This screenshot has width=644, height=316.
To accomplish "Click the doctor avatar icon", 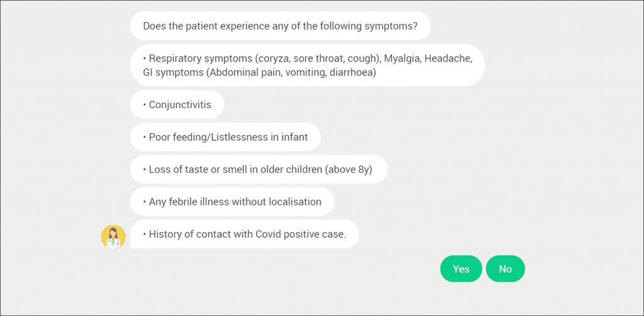I will tap(113, 237).
